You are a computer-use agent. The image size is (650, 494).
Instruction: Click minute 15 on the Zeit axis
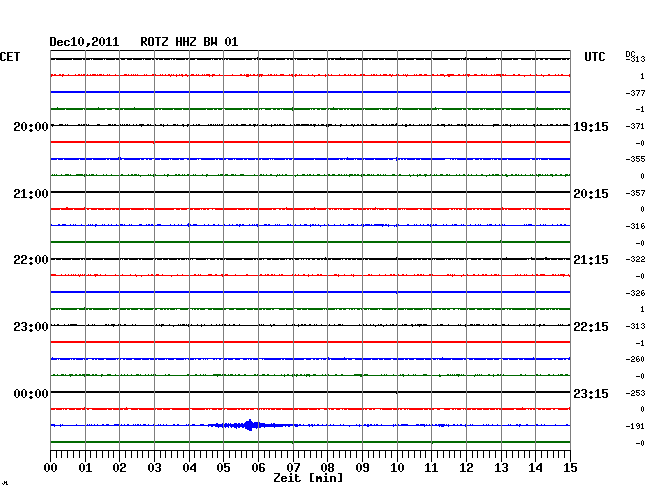click(x=570, y=468)
